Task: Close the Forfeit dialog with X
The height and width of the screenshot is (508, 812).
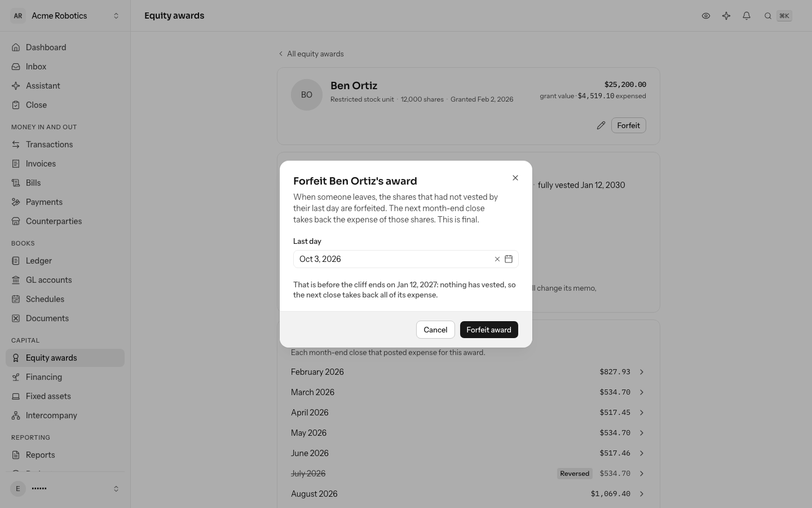Action: 515,178
